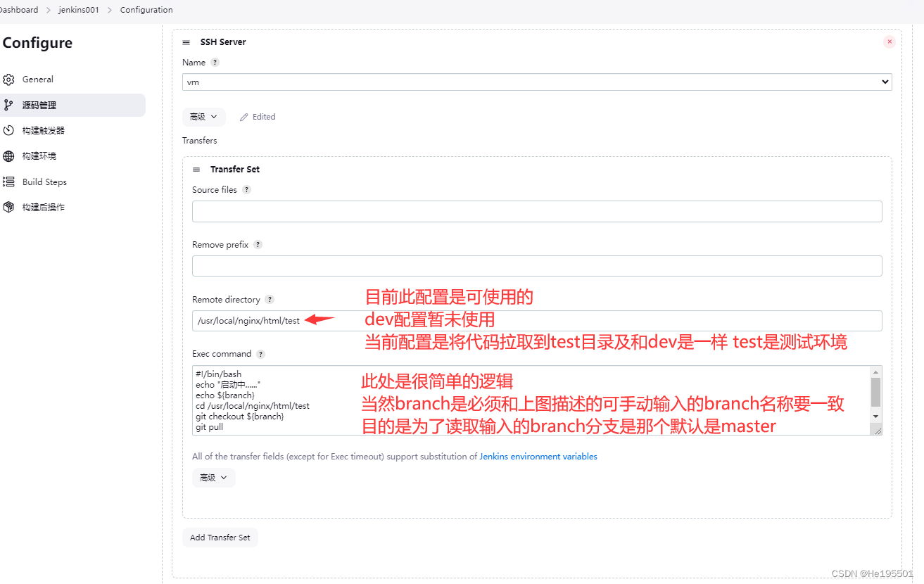
Task: Open the Jenkins environment variables link
Action: [538, 457]
